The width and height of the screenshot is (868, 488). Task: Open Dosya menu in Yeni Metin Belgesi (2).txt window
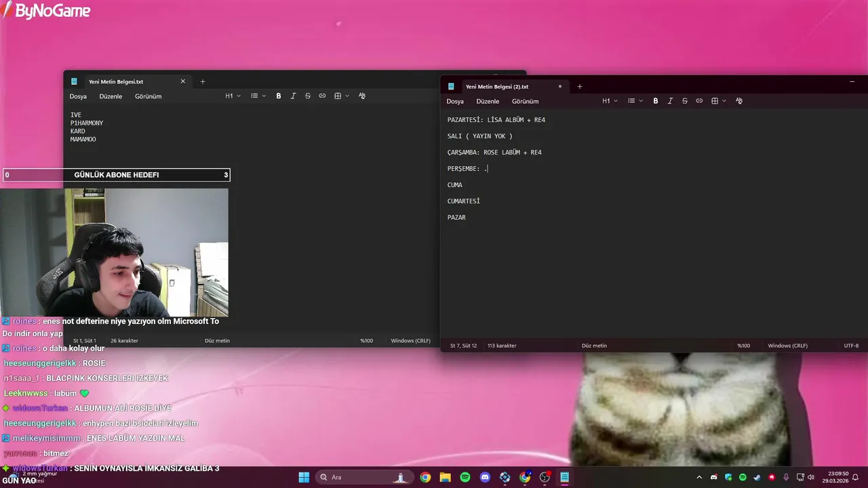tap(455, 101)
